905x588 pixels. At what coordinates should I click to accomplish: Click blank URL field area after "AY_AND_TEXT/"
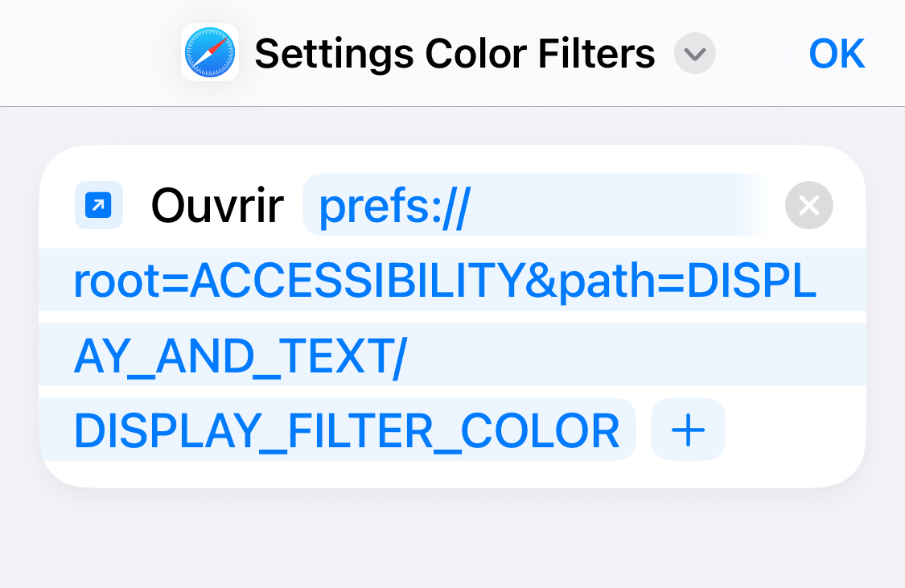(627, 356)
